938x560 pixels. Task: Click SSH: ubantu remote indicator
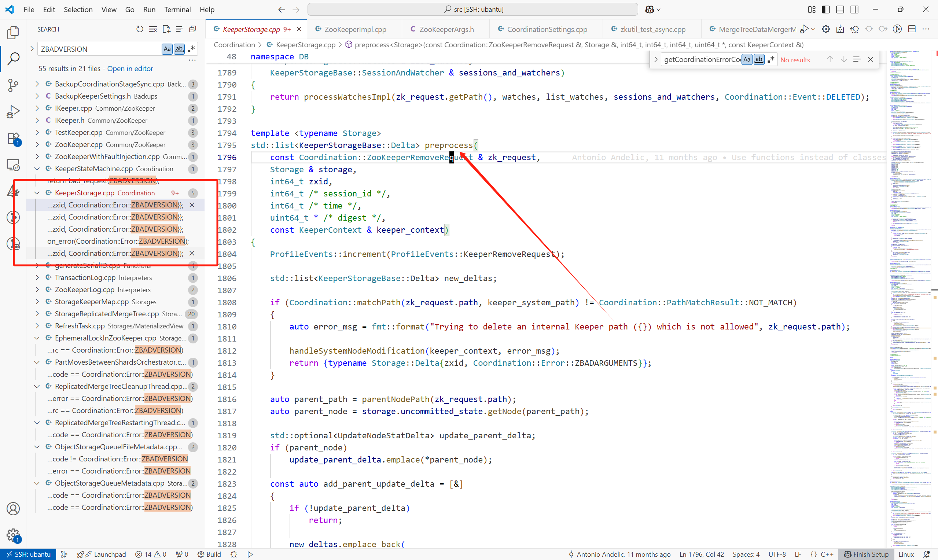click(28, 555)
